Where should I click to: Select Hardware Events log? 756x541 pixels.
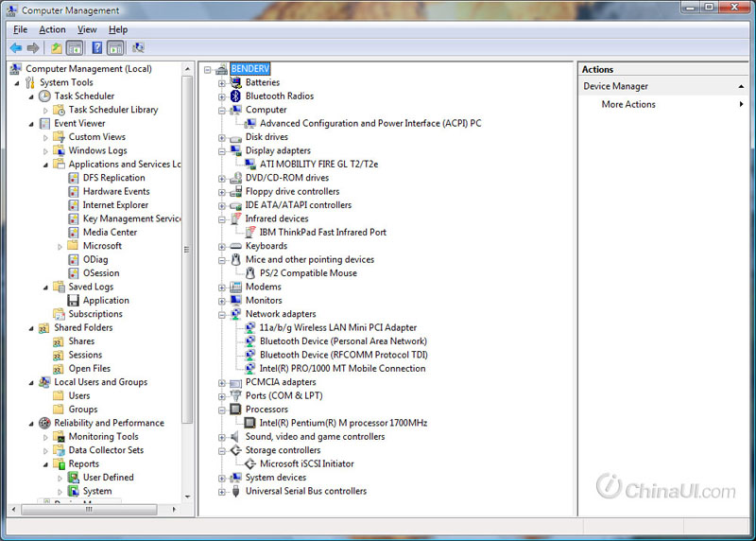point(116,192)
